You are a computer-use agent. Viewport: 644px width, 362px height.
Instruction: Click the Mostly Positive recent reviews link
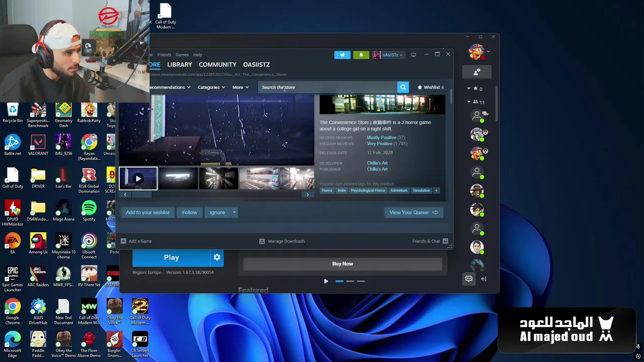pyautogui.click(x=381, y=138)
